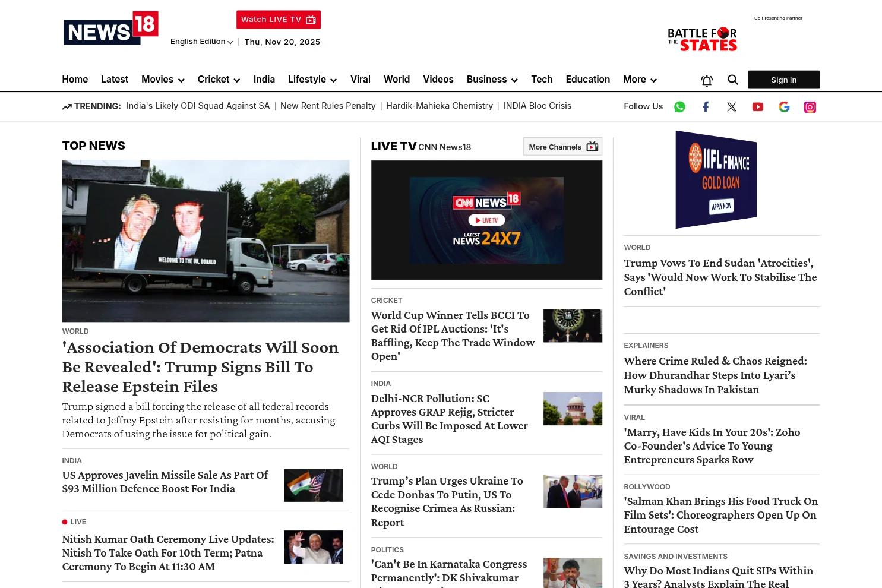This screenshot has height=588, width=882.
Task: Open the Latest nav item
Action: (x=115, y=80)
